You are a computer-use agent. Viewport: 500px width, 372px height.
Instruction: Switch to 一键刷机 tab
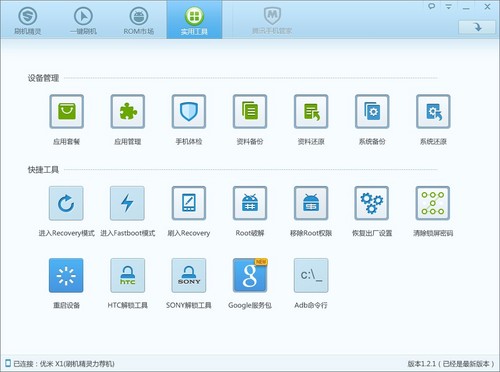coord(83,20)
